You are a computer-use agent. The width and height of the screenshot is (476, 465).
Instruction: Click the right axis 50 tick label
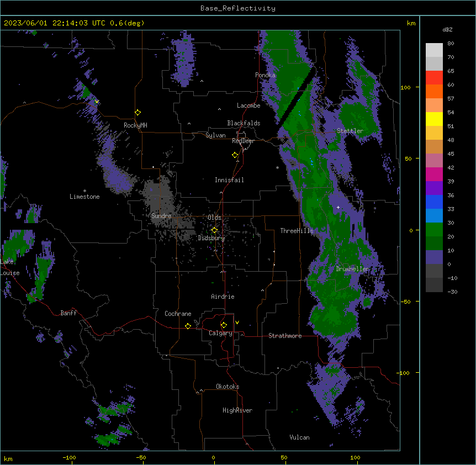pyautogui.click(x=408, y=158)
